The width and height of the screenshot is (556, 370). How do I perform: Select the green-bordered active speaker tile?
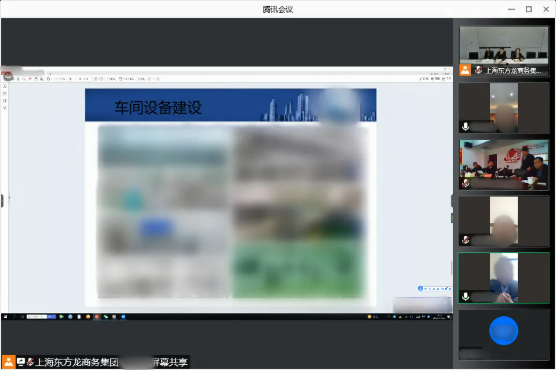pos(504,278)
